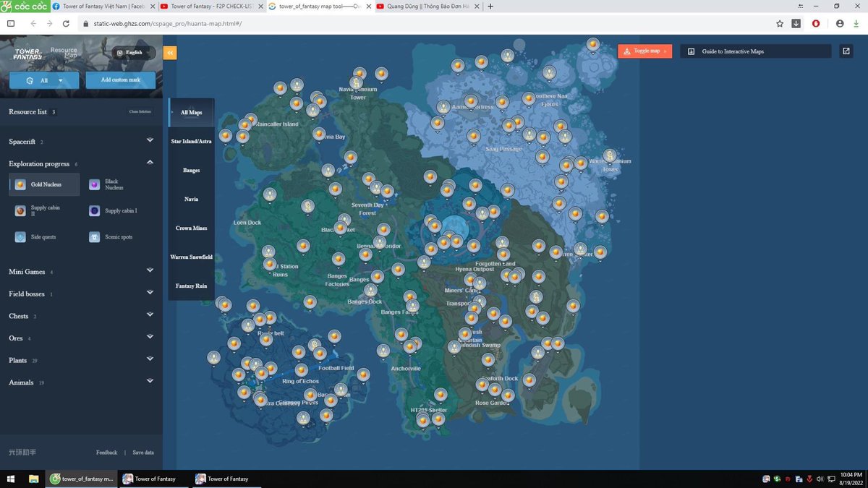Viewport: 868px width, 488px height.
Task: Select the Banges region tab
Action: point(192,171)
